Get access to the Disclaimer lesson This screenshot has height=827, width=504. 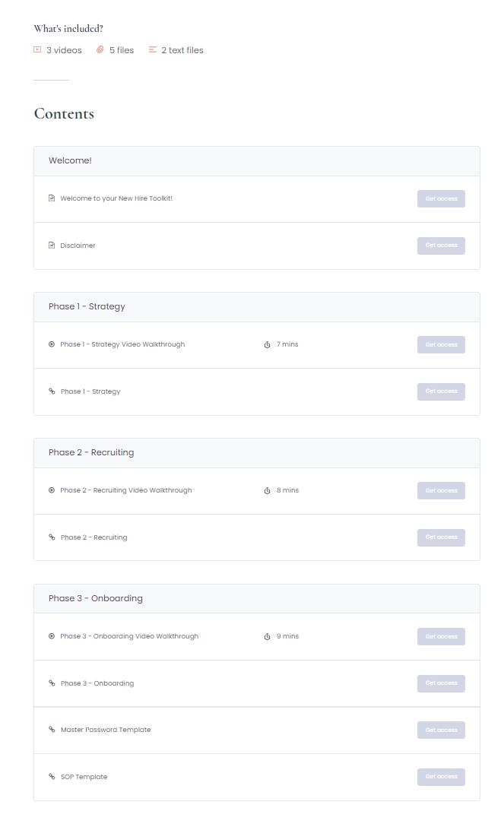[441, 246]
